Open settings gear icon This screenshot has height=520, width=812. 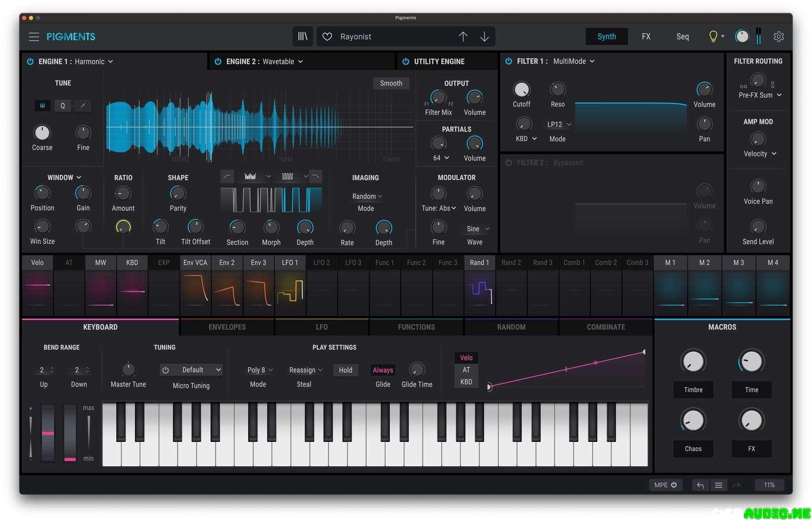tap(779, 37)
